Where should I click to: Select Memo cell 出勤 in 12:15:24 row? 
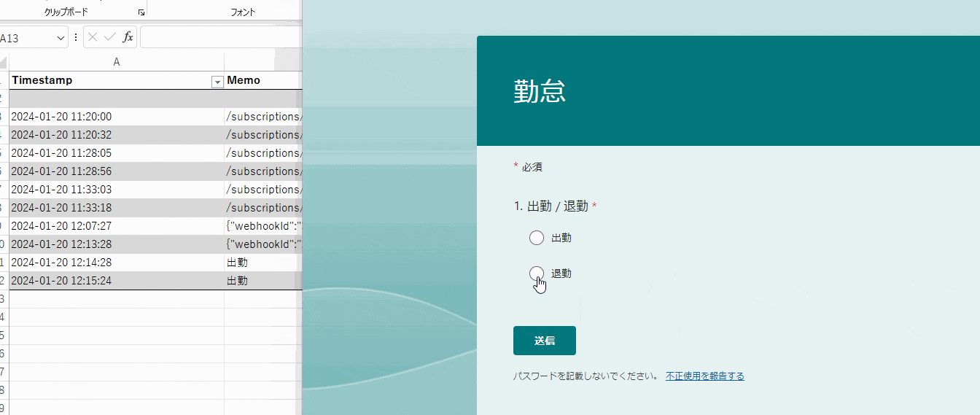(x=263, y=281)
